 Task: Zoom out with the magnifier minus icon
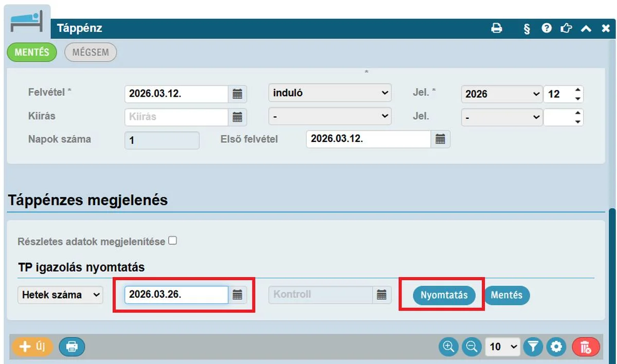pyautogui.click(x=471, y=347)
